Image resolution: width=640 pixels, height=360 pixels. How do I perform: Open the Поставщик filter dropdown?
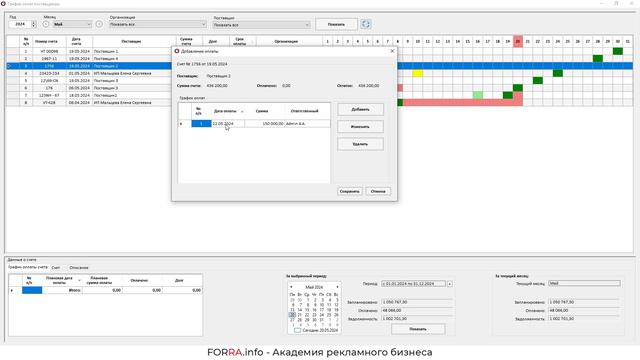[x=261, y=25]
